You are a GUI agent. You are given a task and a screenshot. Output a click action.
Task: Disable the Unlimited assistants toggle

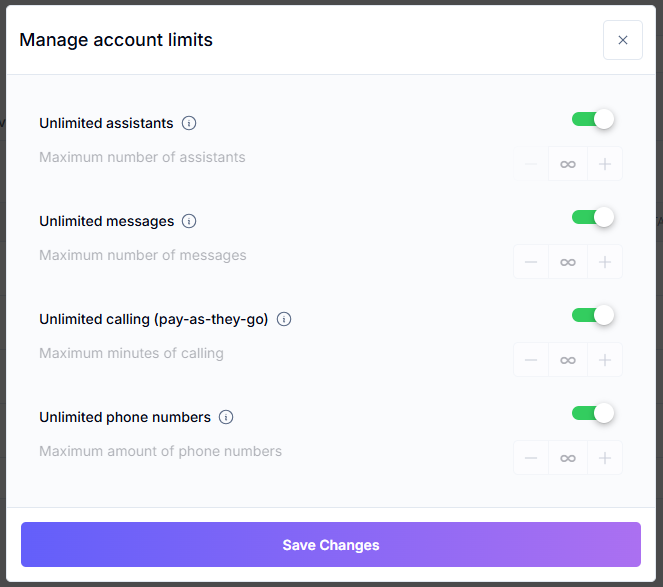(593, 120)
